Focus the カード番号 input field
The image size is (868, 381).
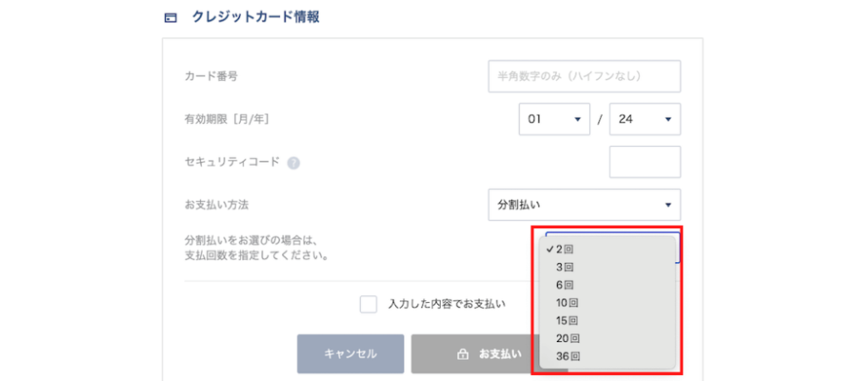click(584, 76)
